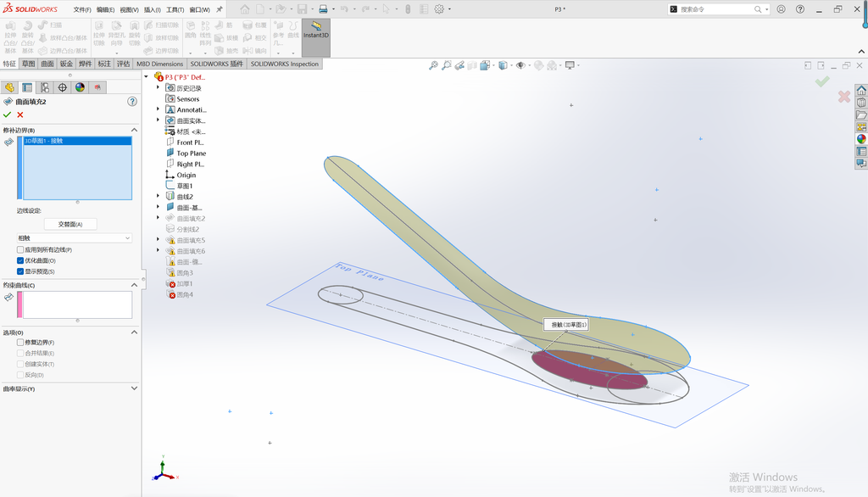Select 圆角4 in the feature tree

pos(185,295)
